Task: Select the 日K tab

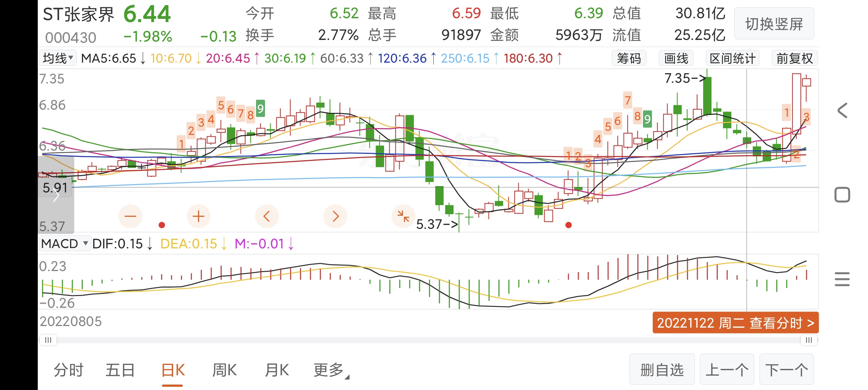Action: (173, 370)
